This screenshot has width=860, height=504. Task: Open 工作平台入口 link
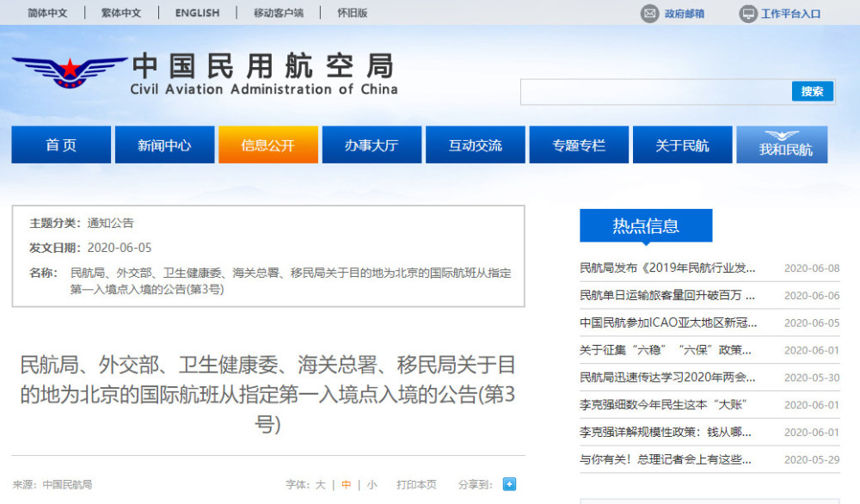(790, 14)
